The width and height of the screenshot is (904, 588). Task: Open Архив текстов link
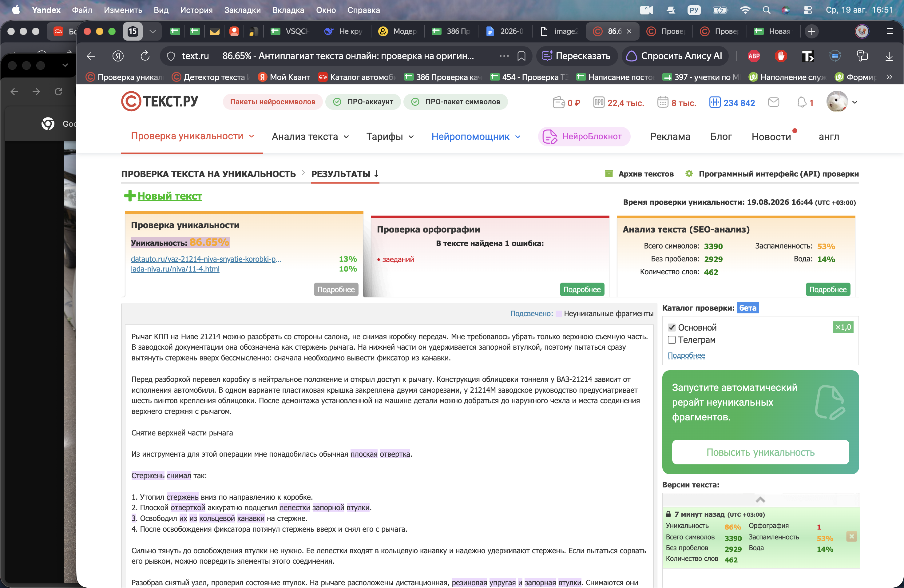[639, 174]
